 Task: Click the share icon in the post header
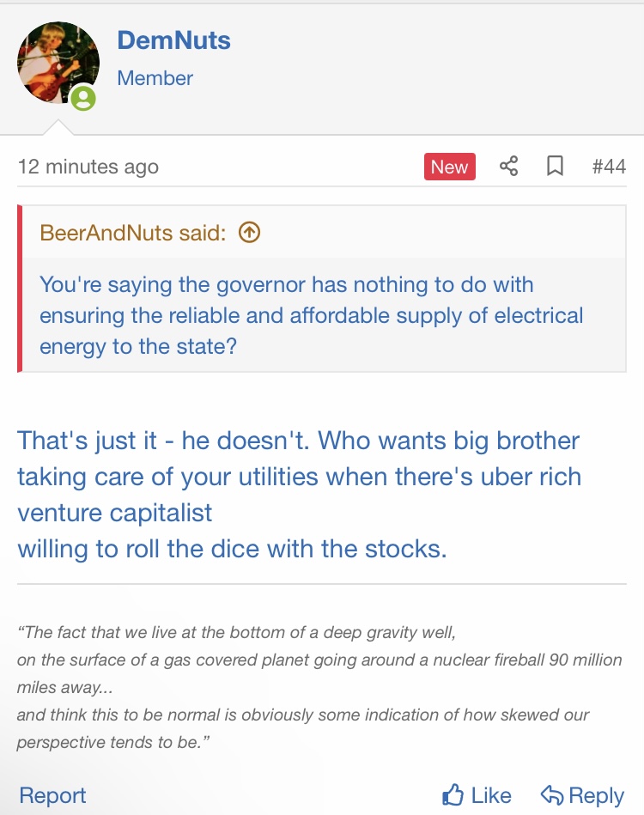click(508, 167)
